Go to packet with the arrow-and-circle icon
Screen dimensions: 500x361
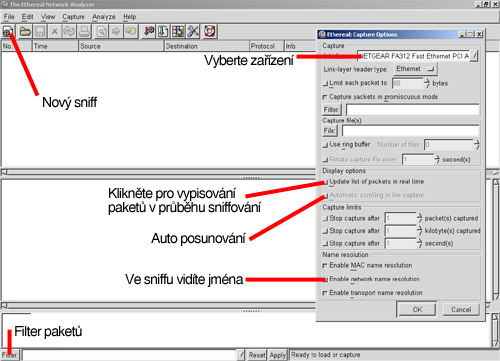[131, 31]
